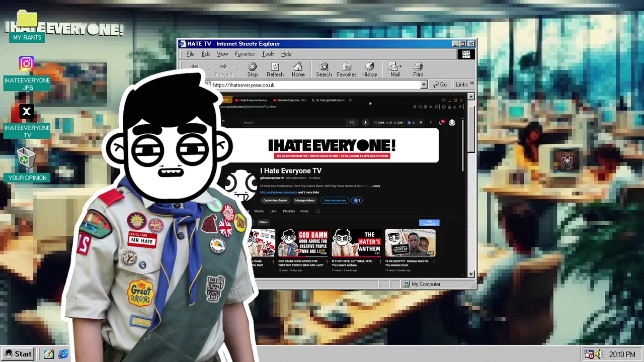Click the Mail toolbar icon
644x362 pixels.
(394, 69)
